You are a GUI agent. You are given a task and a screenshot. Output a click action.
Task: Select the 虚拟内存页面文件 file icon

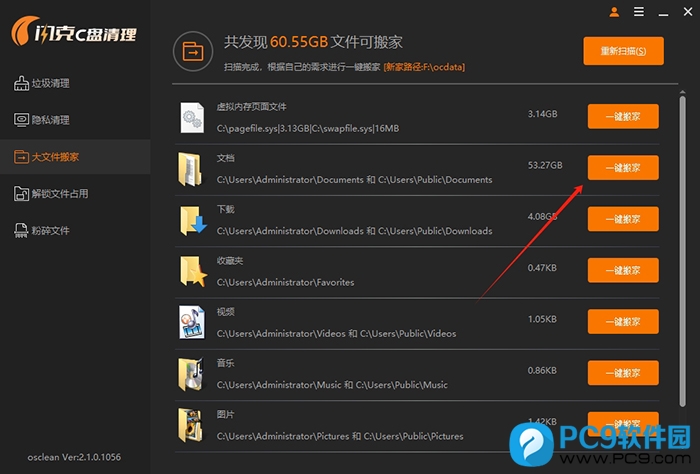[x=192, y=116]
